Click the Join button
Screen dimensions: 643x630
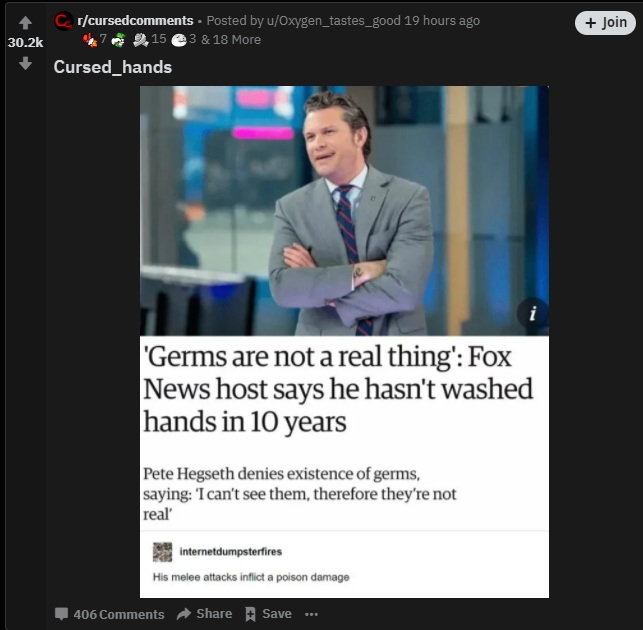(605, 23)
